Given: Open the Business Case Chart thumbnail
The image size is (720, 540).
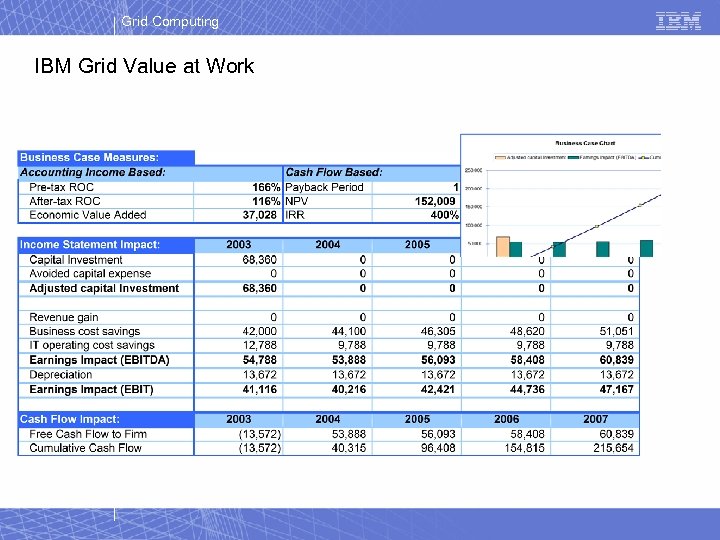Looking at the screenshot, I should 561,196.
